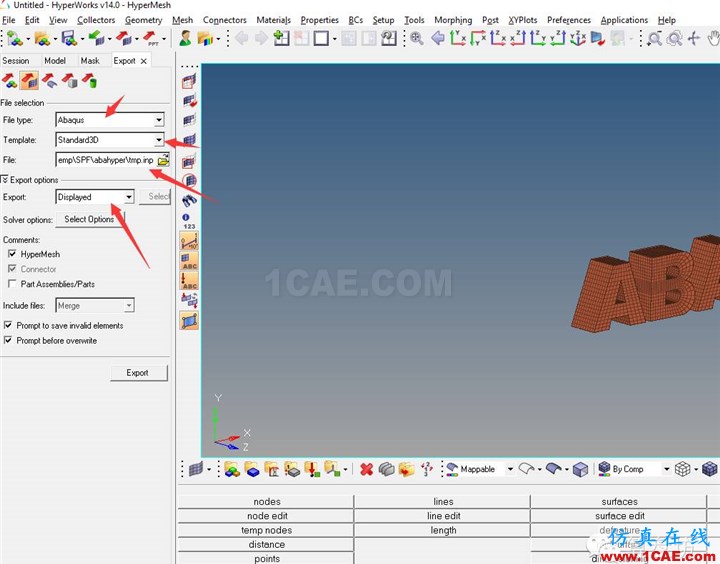Open the line edit panel button
Screen dimensions: 720x564
443,516
